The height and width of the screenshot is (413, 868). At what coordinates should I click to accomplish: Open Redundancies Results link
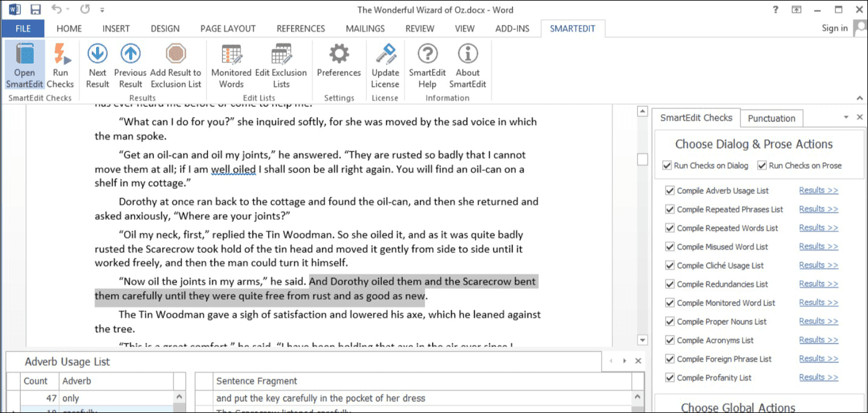tap(819, 283)
